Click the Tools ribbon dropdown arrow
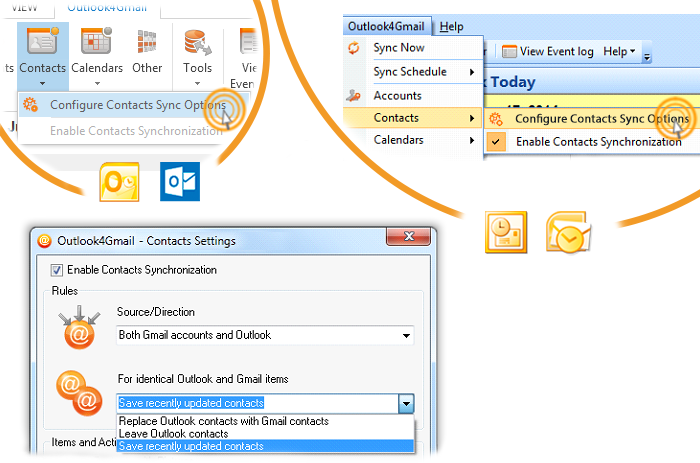700x463 pixels. pyautogui.click(x=197, y=83)
